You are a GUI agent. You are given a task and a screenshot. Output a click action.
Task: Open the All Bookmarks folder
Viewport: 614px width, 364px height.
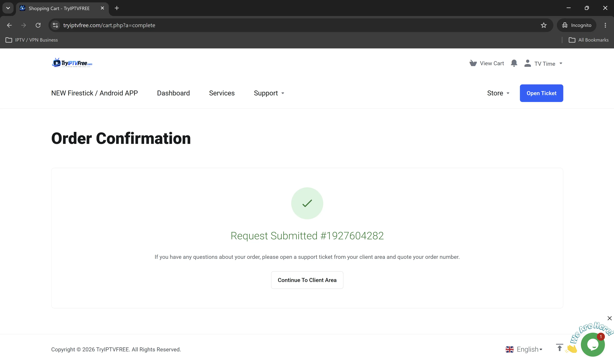coord(588,40)
